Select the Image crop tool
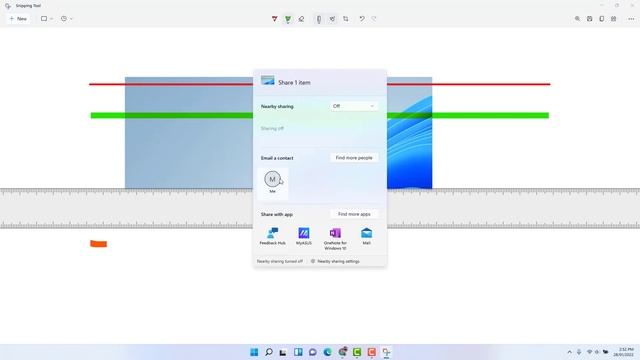 346,19
